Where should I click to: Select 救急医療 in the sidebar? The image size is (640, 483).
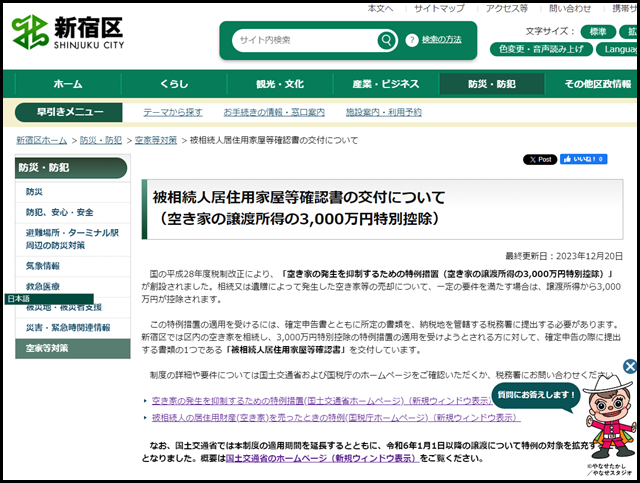73,286
